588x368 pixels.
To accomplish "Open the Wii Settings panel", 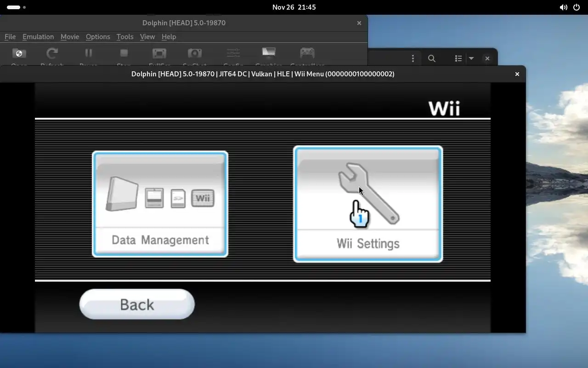I will [367, 204].
